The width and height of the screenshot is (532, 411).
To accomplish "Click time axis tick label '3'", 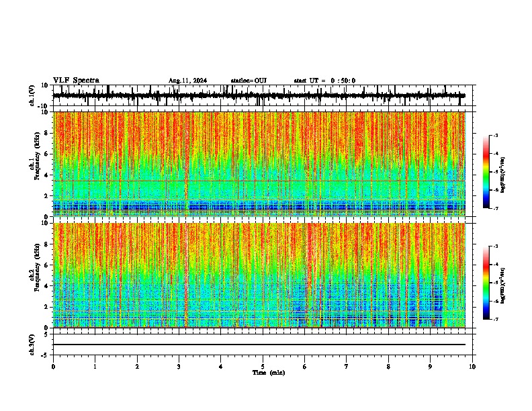I will point(179,367).
